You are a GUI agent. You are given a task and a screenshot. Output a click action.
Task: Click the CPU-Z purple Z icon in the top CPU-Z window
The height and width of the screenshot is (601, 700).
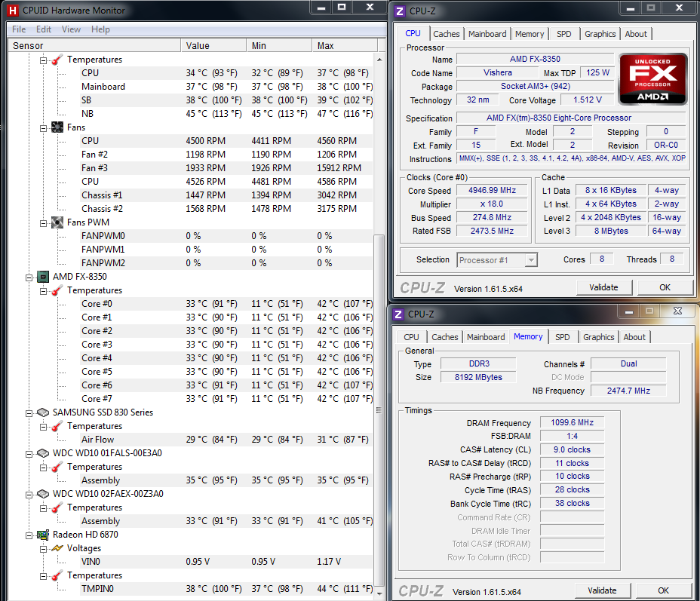pyautogui.click(x=400, y=11)
